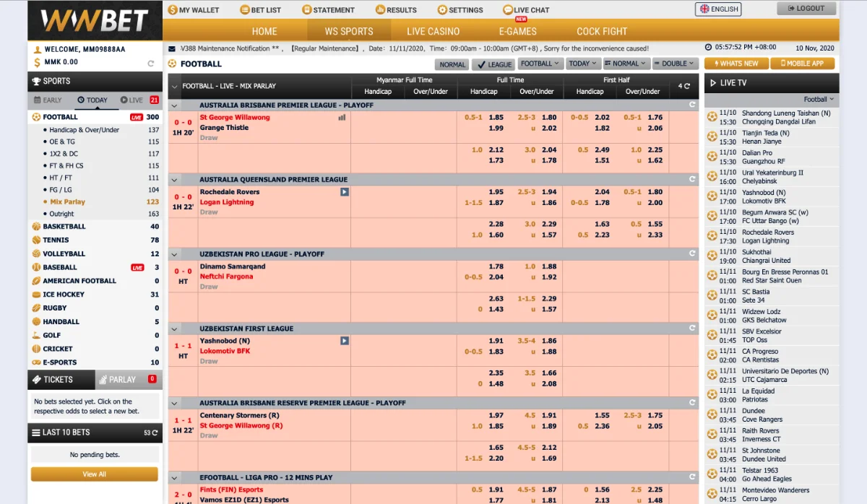867x504 pixels.
Task: Refresh the Australia Queensland Premier League section
Action: (692, 180)
